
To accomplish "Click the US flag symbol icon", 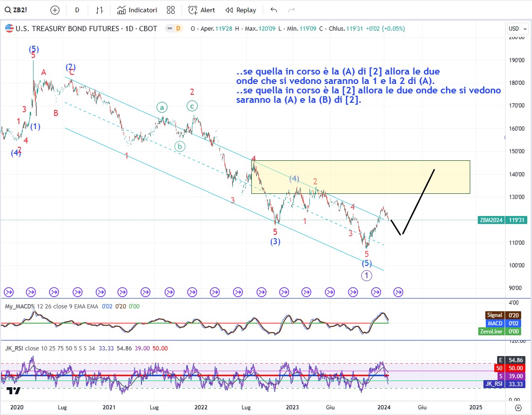I will click(x=9, y=28).
